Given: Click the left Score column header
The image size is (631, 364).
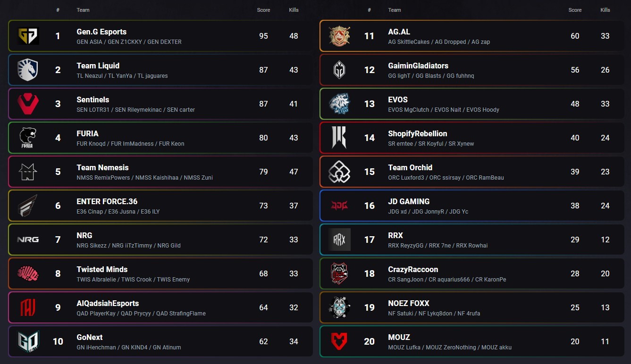Looking at the screenshot, I should [x=263, y=10].
